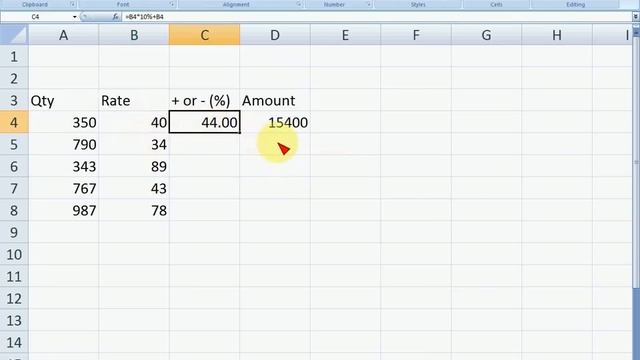Open the Font group dialog launcher

point(172,4)
